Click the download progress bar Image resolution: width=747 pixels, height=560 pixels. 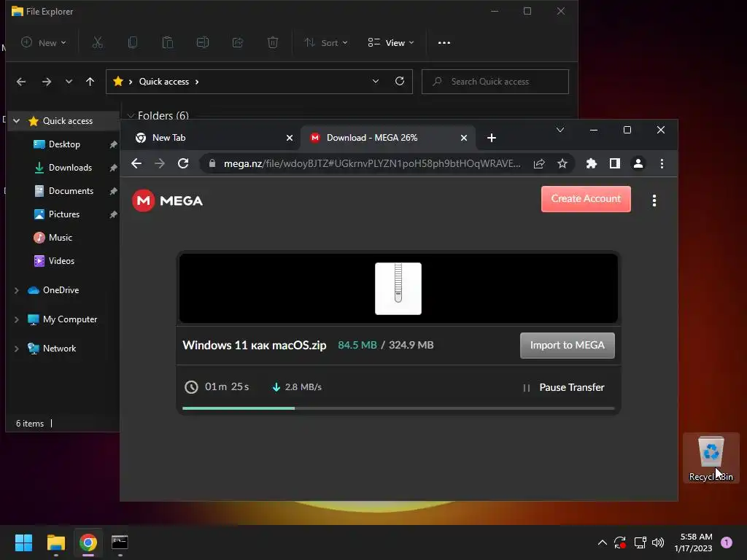pyautogui.click(x=398, y=408)
